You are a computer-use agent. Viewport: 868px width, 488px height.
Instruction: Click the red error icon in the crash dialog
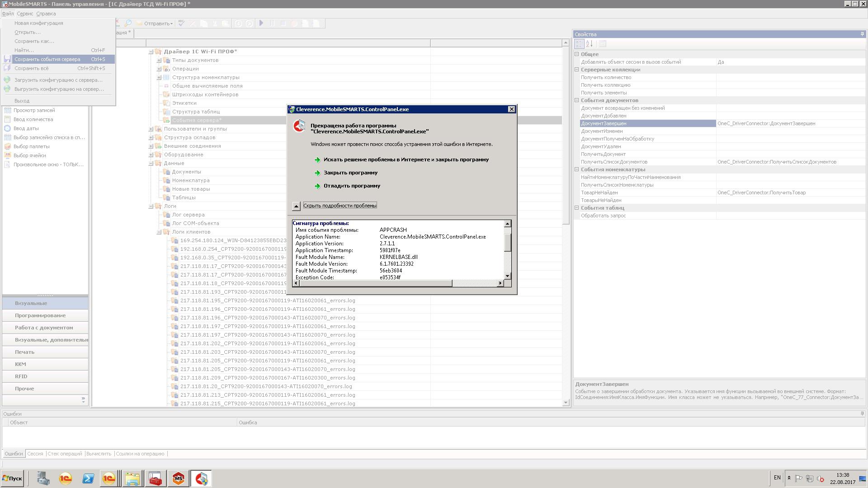point(299,126)
